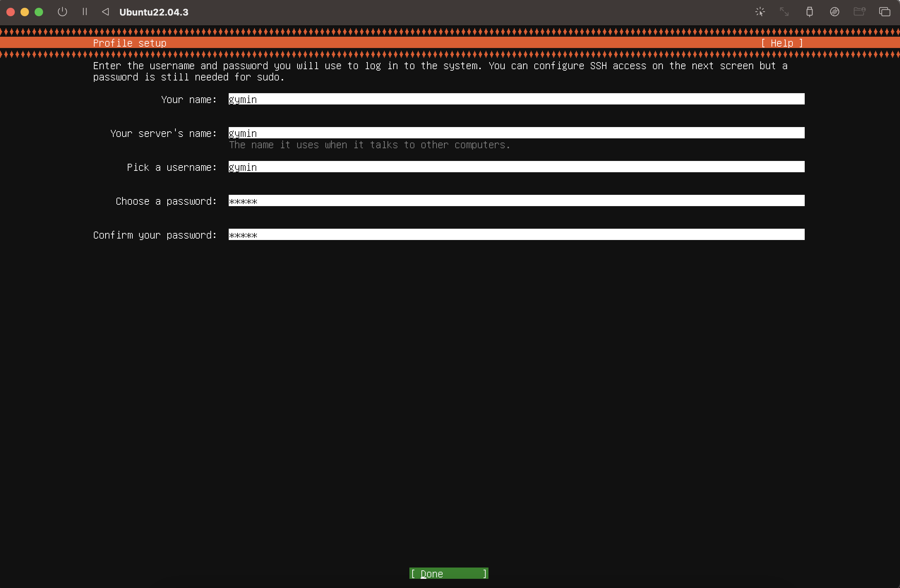The width and height of the screenshot is (900, 588).
Task: Click the VM power button icon
Action: pos(62,12)
